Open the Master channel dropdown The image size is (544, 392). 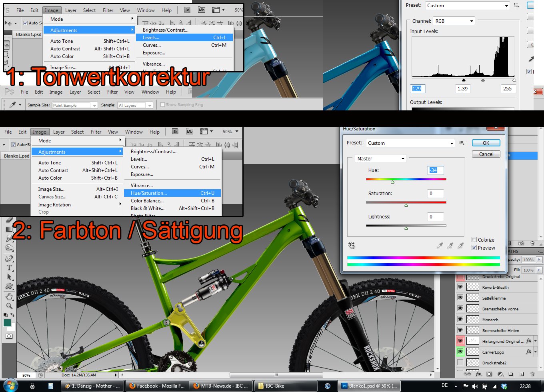coord(380,158)
